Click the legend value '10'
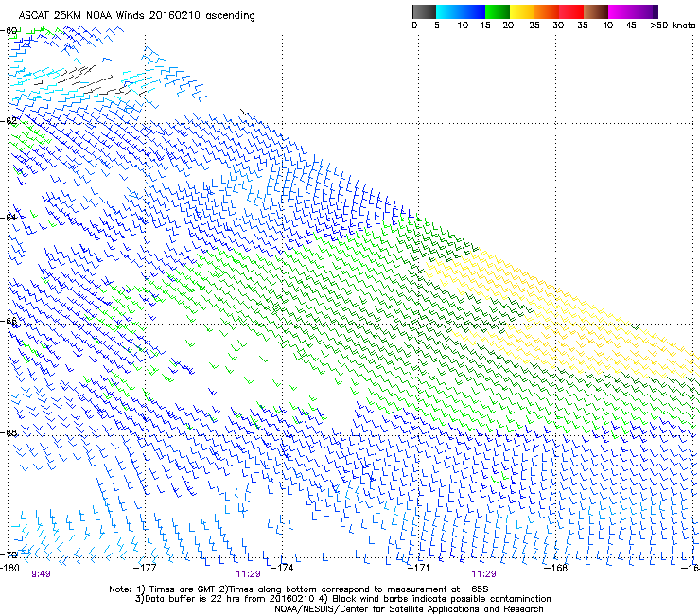 pos(463,26)
